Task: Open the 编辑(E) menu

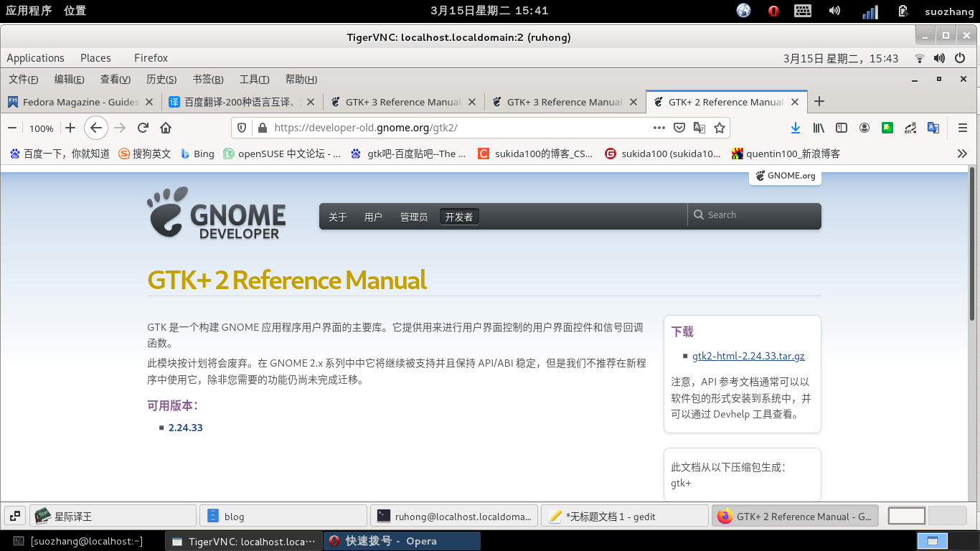Action: pos(69,79)
